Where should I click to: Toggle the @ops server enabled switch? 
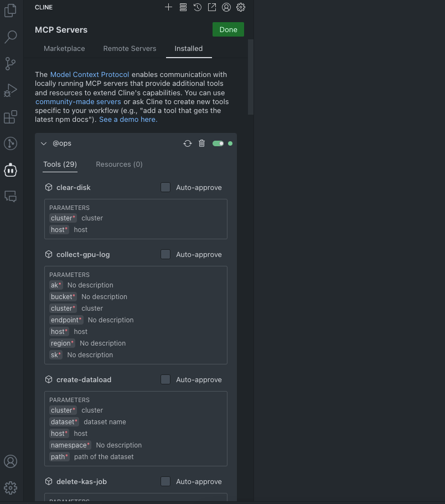tap(218, 143)
